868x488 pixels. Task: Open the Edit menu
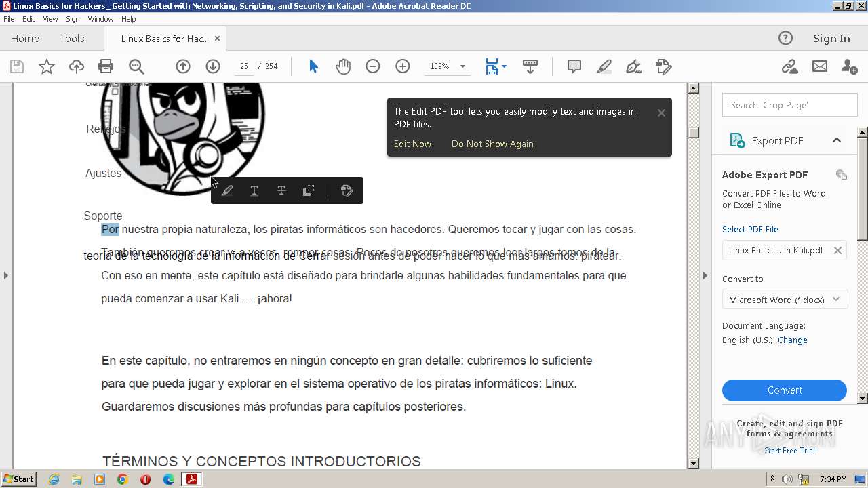point(28,19)
